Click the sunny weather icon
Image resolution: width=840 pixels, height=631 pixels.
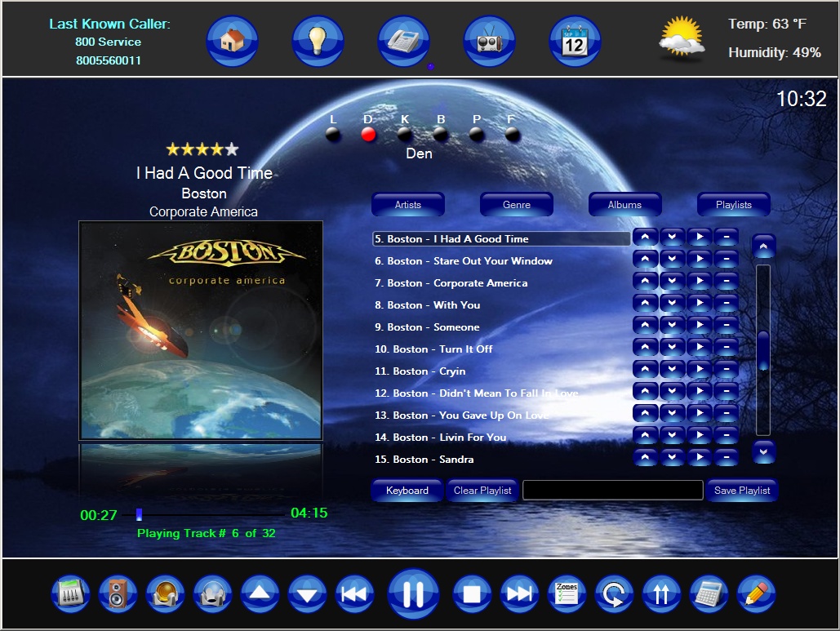pyautogui.click(x=682, y=37)
